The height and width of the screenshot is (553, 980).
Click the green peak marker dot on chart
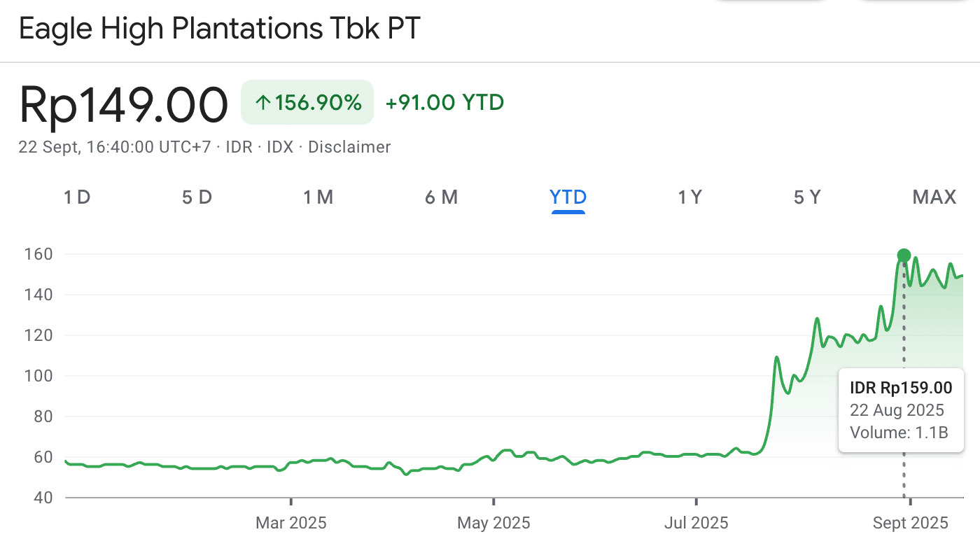[x=904, y=255]
